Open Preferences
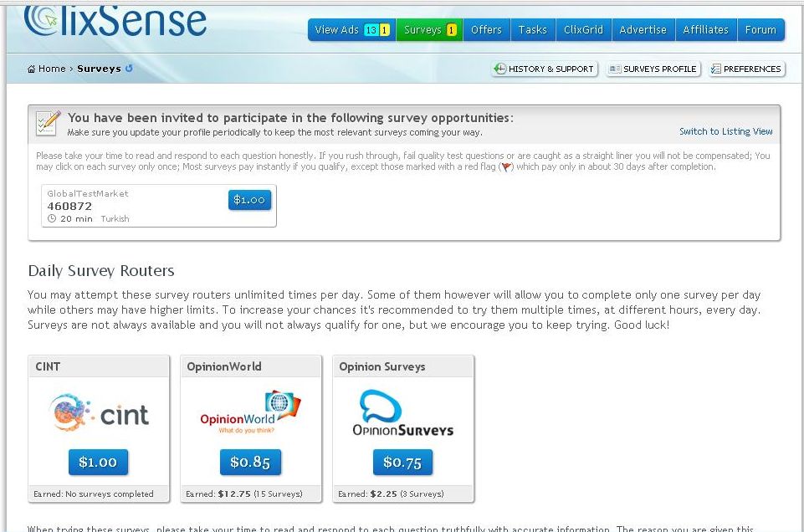The width and height of the screenshot is (804, 532). click(746, 69)
